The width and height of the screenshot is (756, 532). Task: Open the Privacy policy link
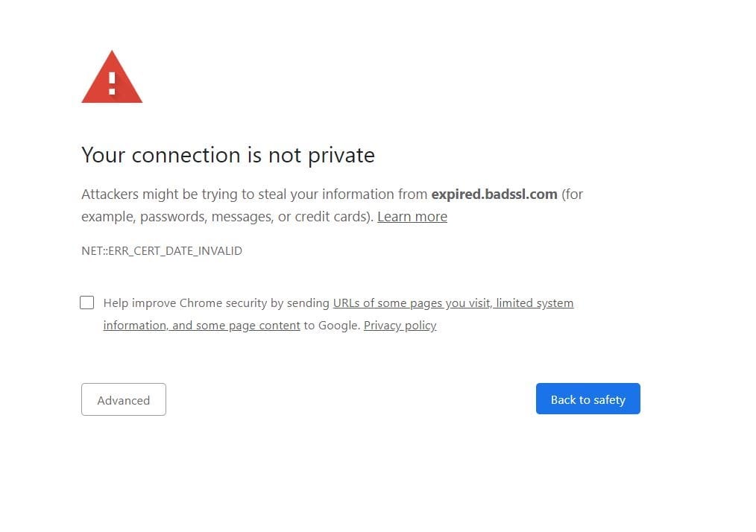click(400, 326)
